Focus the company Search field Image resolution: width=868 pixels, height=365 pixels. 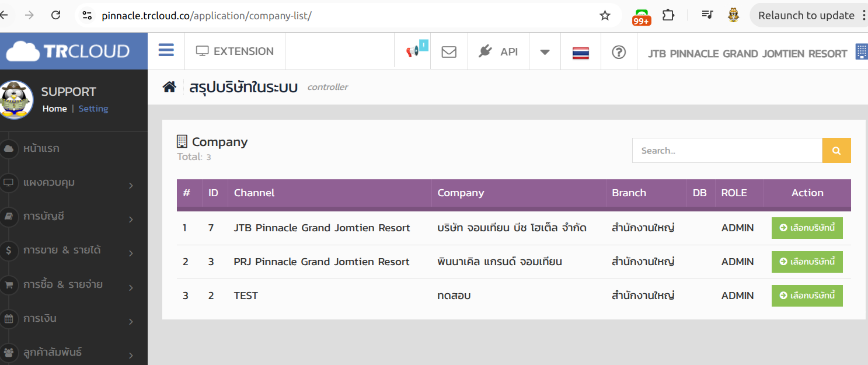tap(727, 151)
